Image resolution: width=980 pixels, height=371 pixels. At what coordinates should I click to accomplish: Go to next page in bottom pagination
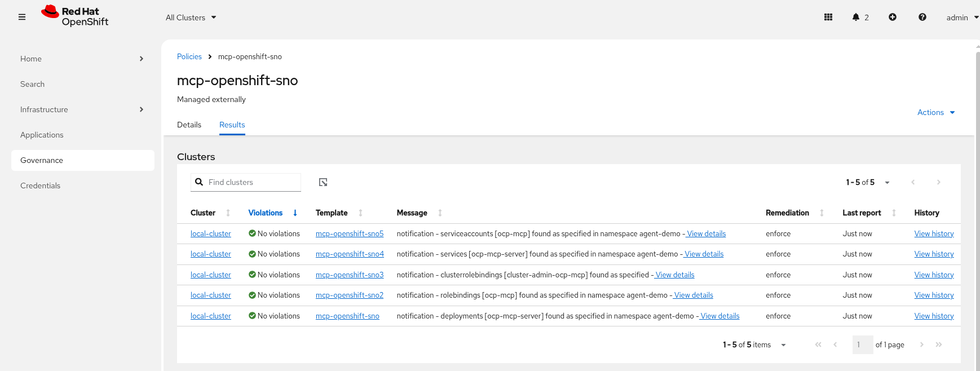pos(922,344)
